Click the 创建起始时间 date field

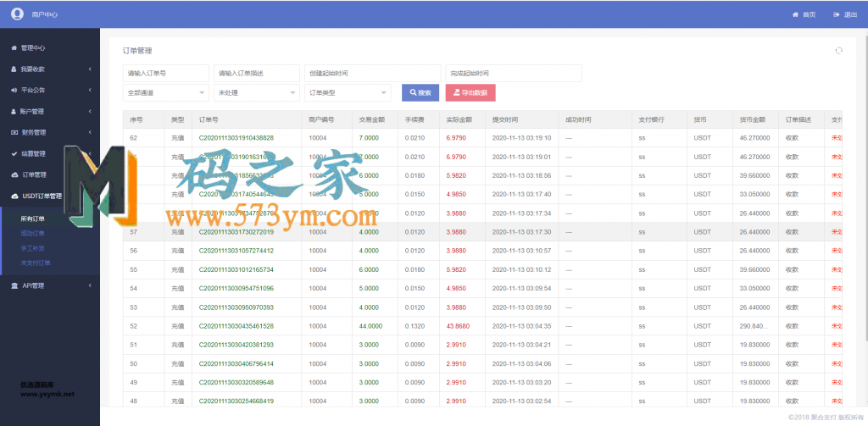373,73
